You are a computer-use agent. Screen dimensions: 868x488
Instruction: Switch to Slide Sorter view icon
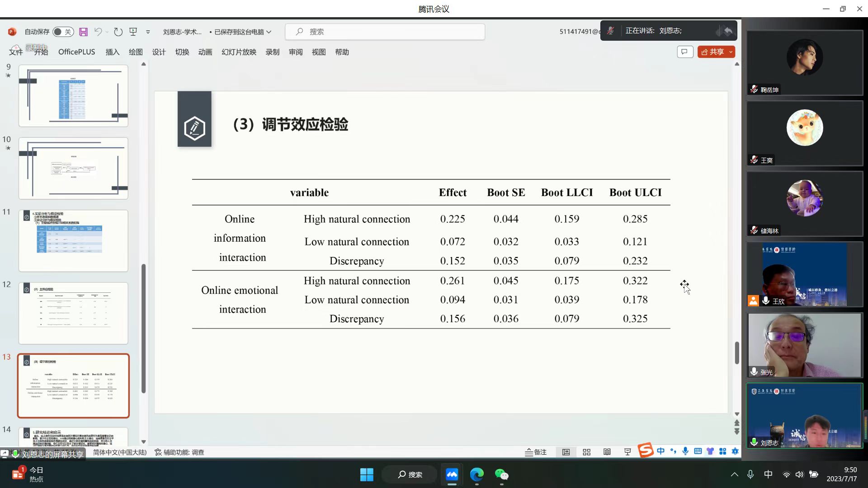pos(586,452)
